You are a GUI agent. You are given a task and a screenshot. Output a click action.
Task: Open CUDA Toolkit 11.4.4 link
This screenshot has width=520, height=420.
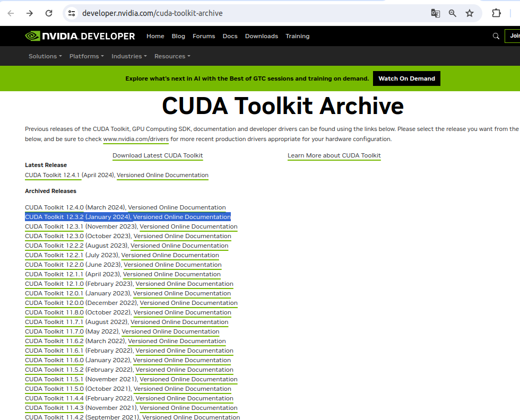pyautogui.click(x=54, y=398)
